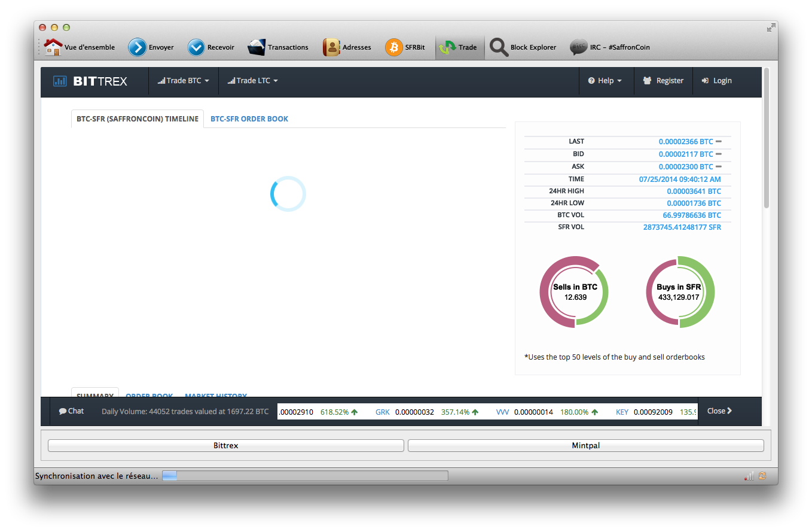Collapse ticker bar with Close chevron

click(719, 411)
